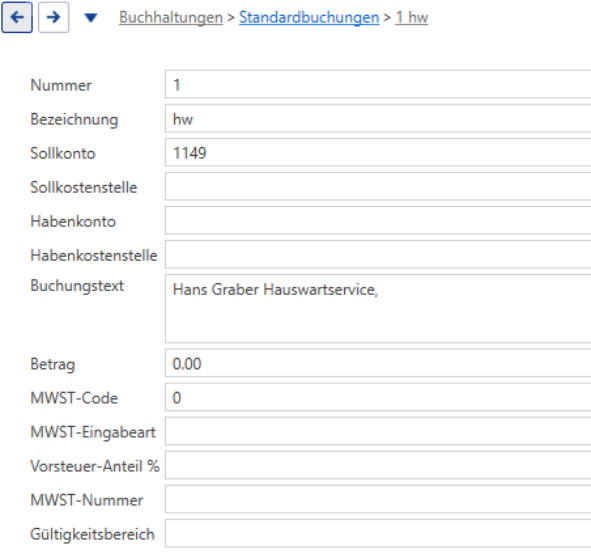
Task: Focus the Nummer input field
Action: 378,84
